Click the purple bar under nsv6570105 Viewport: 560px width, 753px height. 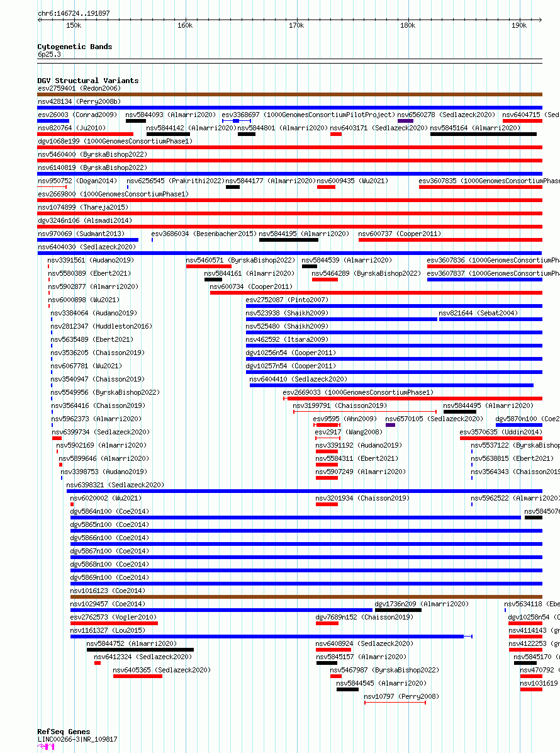coord(390,425)
